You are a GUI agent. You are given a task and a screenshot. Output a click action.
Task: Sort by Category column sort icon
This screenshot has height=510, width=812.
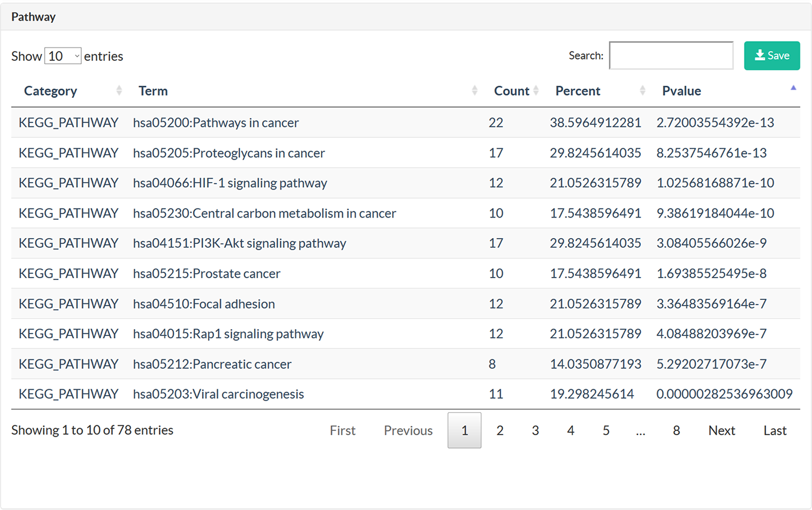coord(119,90)
